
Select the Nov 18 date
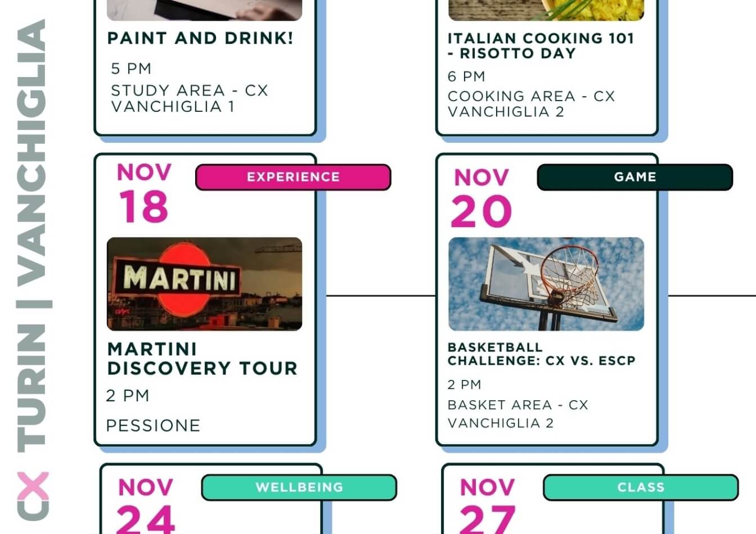point(144,193)
